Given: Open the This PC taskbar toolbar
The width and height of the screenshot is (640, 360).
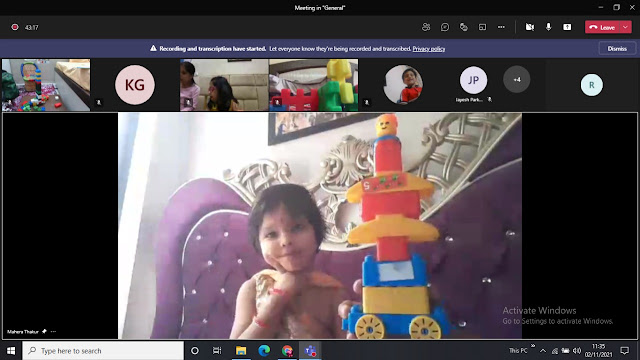Looking at the screenshot, I should pyautogui.click(x=518, y=351).
